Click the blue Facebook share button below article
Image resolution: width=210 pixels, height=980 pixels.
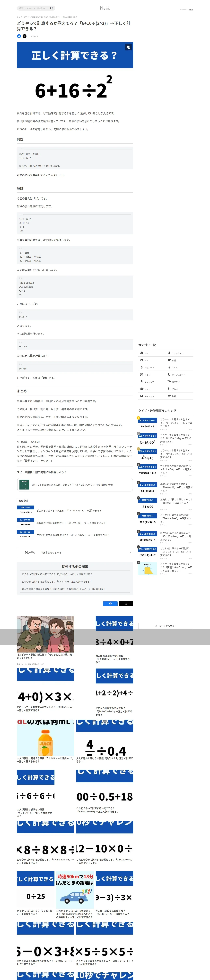(111, 603)
